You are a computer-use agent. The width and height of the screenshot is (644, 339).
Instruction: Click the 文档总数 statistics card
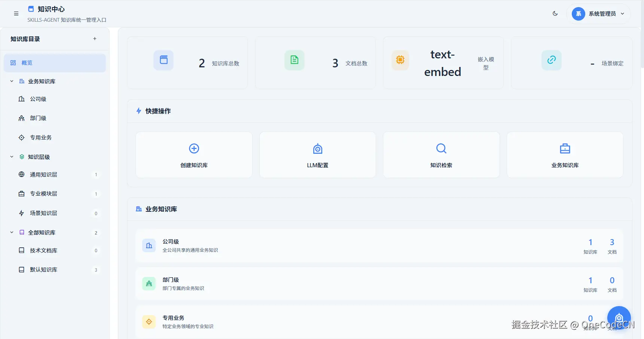coord(315,62)
